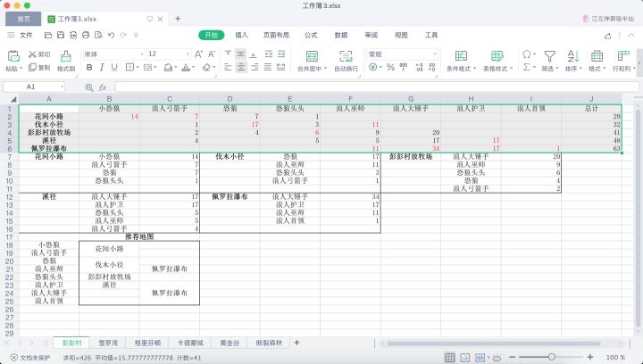Decrease font size with A- icon

[x=212, y=54]
